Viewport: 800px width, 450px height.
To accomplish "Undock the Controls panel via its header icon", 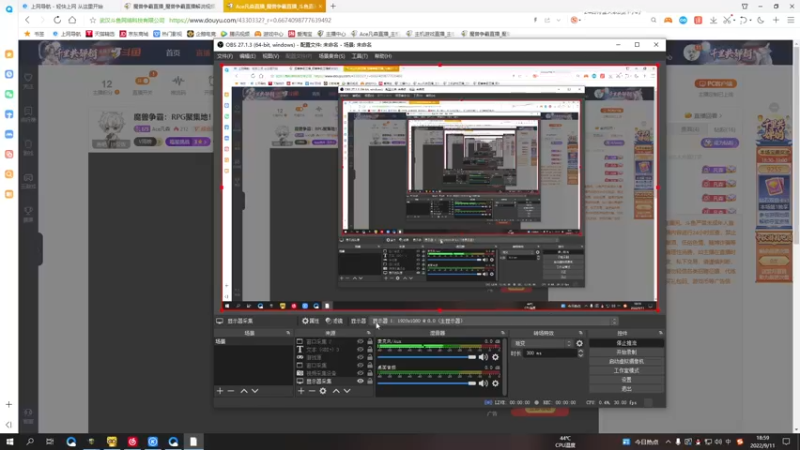I will (x=661, y=333).
